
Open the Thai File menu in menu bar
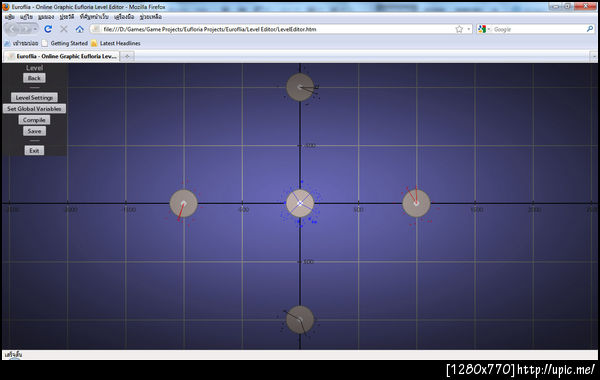[x=10, y=17]
